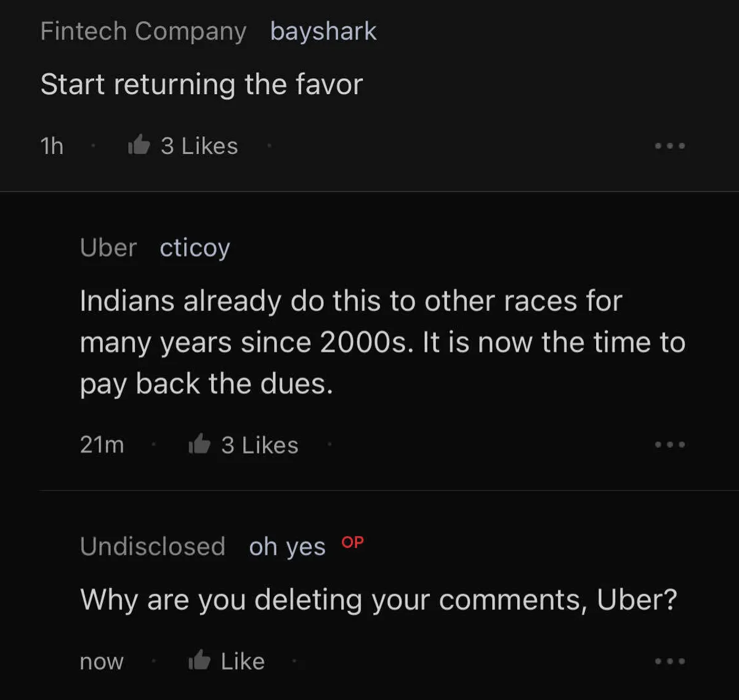The image size is (739, 700).
Task: Select the 'Fintech Company' label
Action: 143,31
